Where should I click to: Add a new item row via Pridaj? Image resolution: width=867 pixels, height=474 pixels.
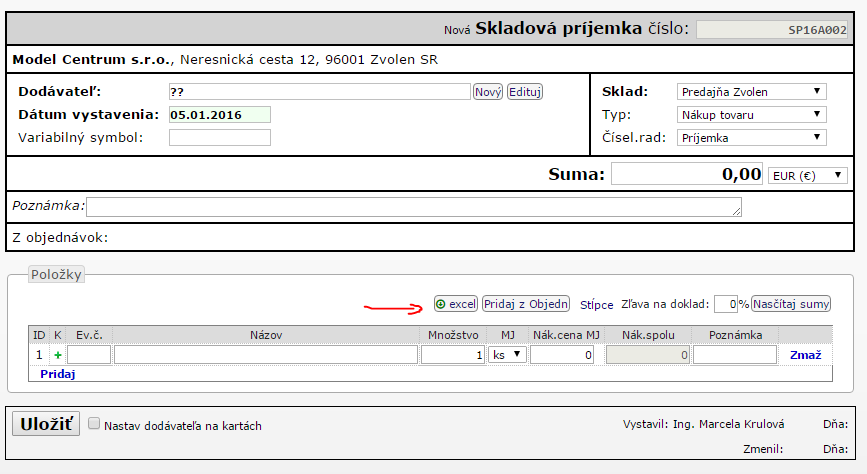(x=58, y=374)
